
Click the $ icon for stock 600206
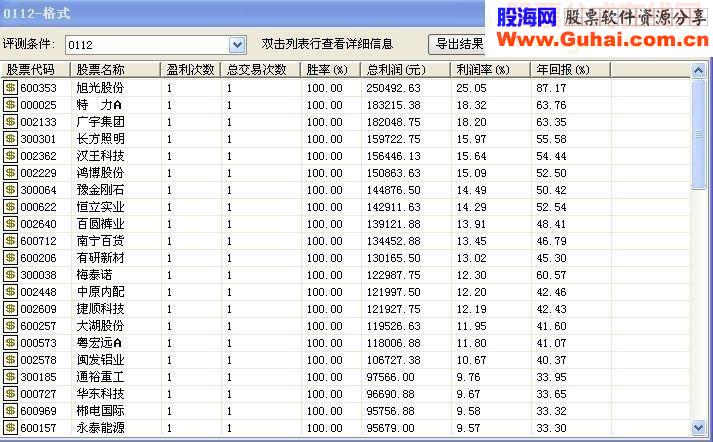click(10, 257)
